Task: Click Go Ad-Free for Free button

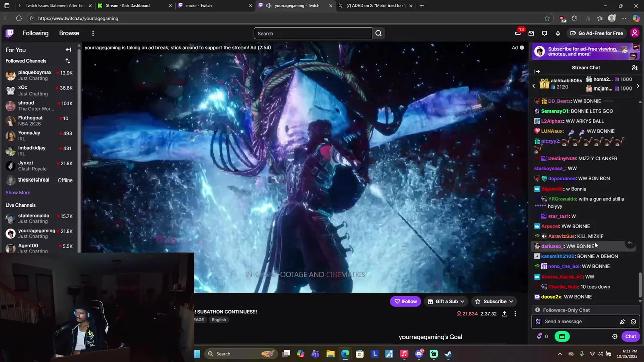Action: 596,33
